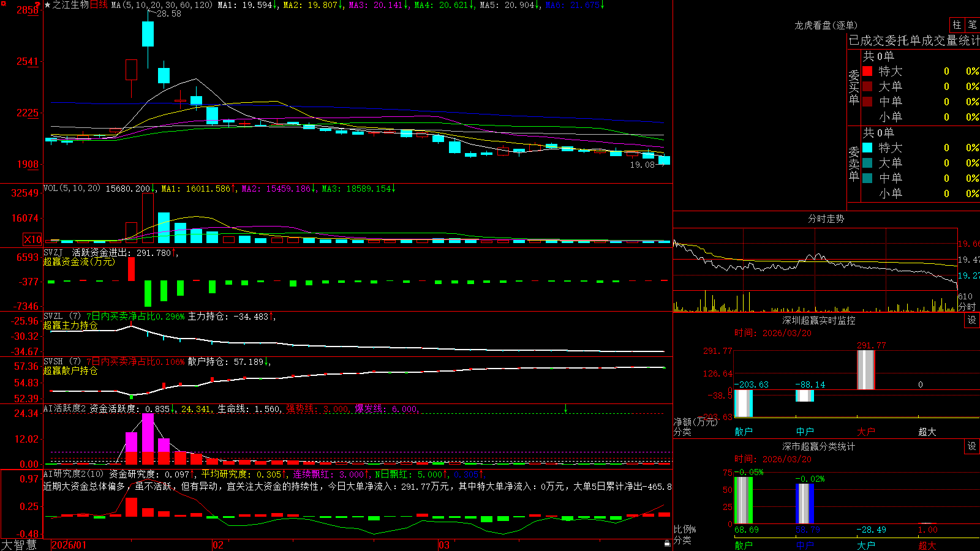Image resolution: width=980 pixels, height=551 pixels.
Task: Select the 龙虎看盘(逐单) panel title
Action: pyautogui.click(x=826, y=25)
